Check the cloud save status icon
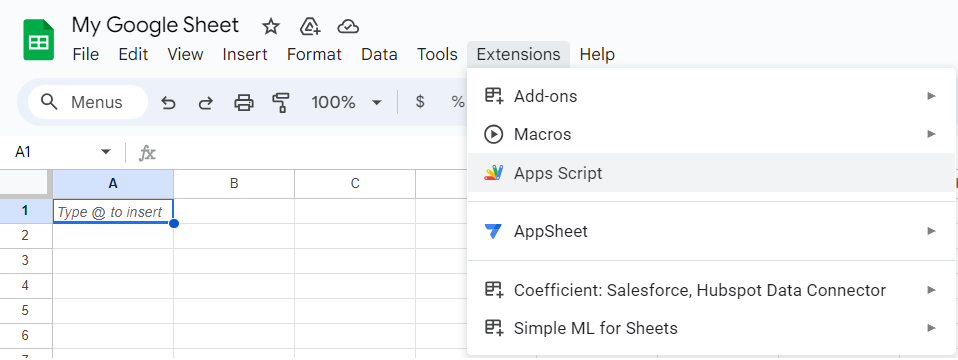The height and width of the screenshot is (360, 958). (x=348, y=26)
